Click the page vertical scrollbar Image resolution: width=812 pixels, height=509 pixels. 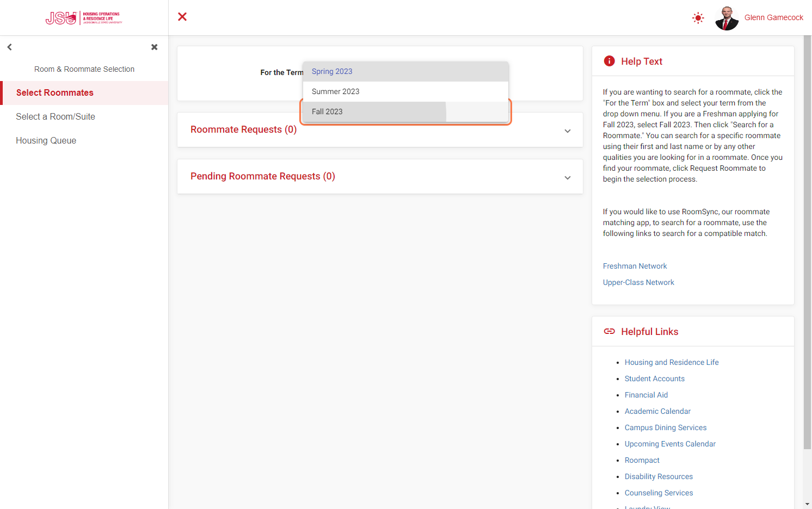(x=807, y=243)
